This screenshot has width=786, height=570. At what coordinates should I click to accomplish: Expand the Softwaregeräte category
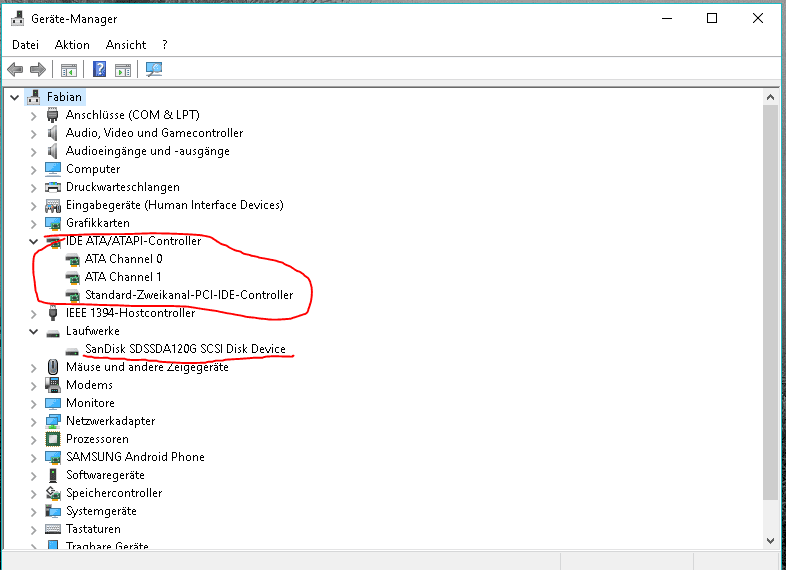click(x=34, y=476)
